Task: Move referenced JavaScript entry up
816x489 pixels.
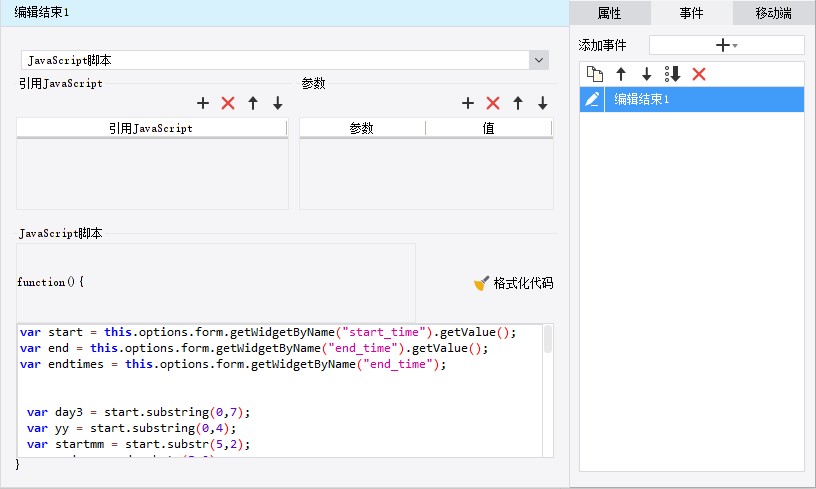Action: click(253, 103)
